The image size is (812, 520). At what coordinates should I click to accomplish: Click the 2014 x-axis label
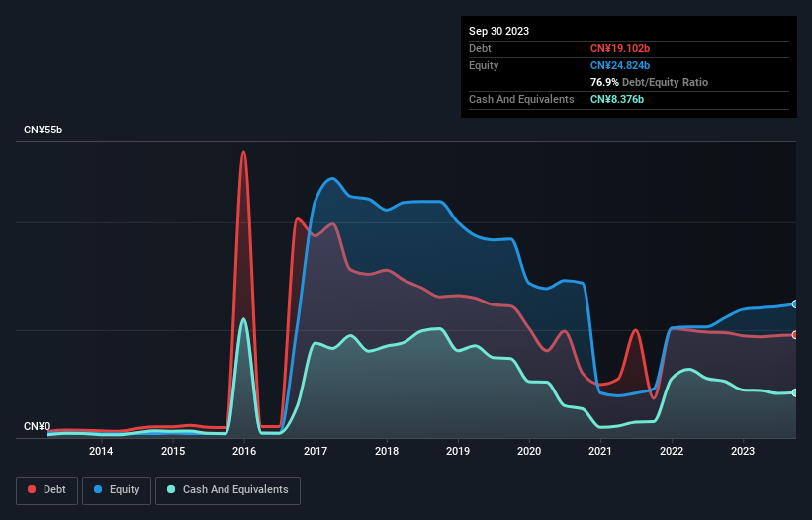pyautogui.click(x=101, y=451)
